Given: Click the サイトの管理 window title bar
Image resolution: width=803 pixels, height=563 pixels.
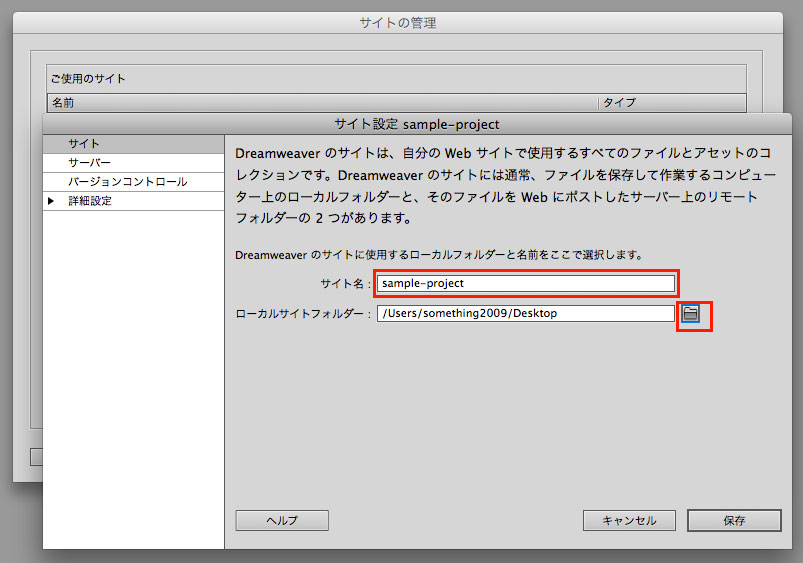Looking at the screenshot, I should point(398,23).
